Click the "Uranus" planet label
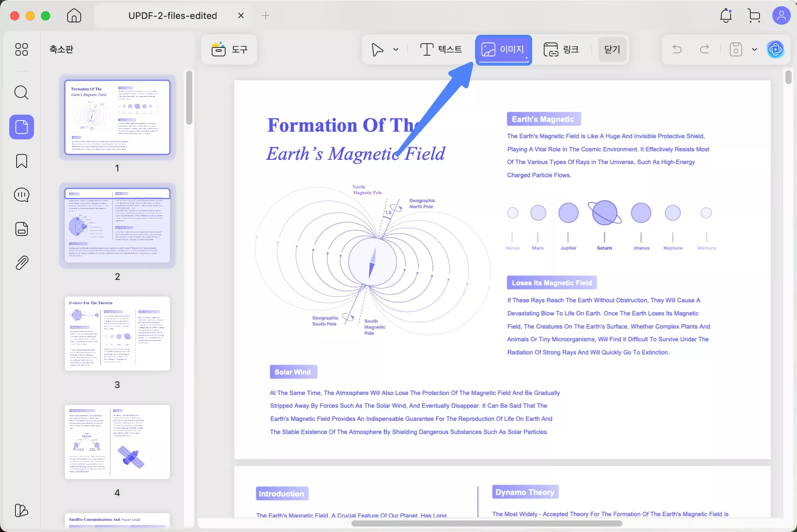The width and height of the screenshot is (797, 532). tap(641, 248)
